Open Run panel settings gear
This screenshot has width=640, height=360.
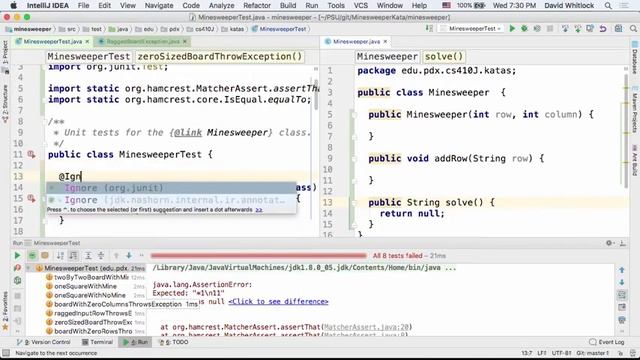click(x=609, y=243)
